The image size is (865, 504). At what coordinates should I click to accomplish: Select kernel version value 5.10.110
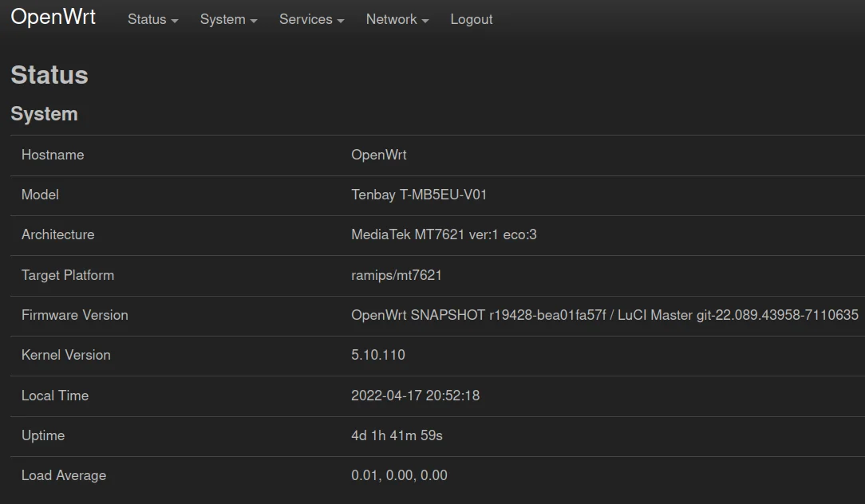point(378,355)
